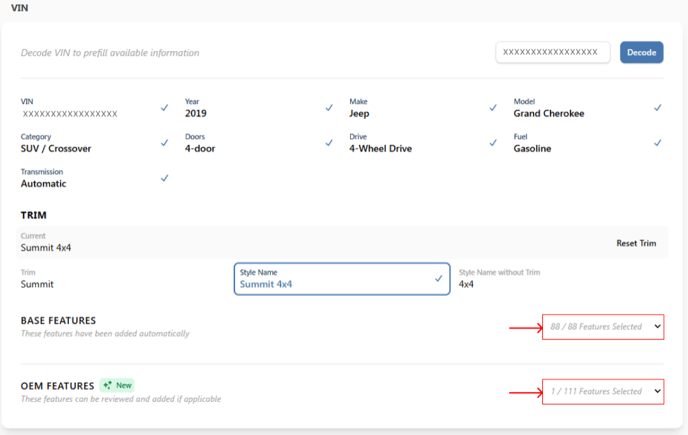Select the Trim Summit field
Screen dimensions: 688x435
(x=123, y=279)
